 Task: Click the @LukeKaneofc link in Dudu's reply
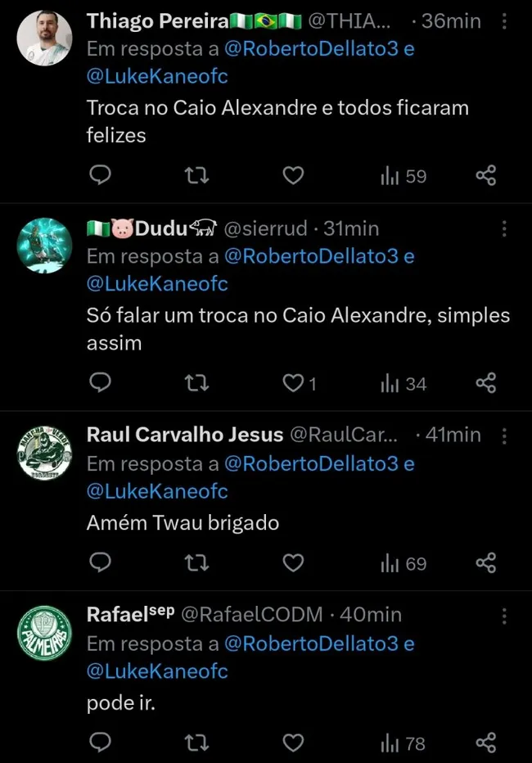click(157, 282)
